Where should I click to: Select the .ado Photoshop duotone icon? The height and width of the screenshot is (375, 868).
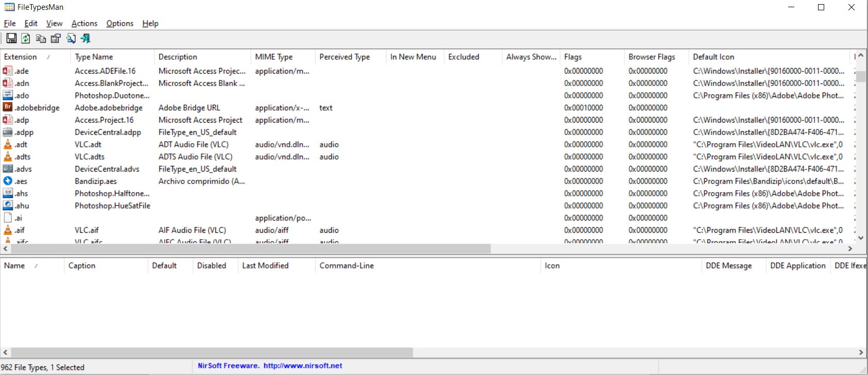pyautogui.click(x=8, y=95)
